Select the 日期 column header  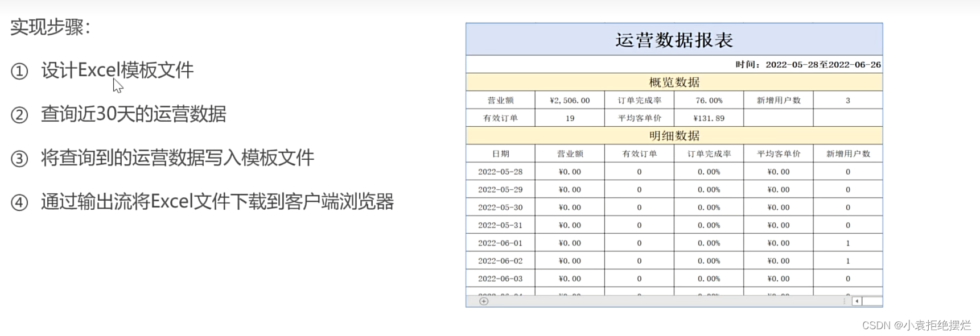[501, 154]
